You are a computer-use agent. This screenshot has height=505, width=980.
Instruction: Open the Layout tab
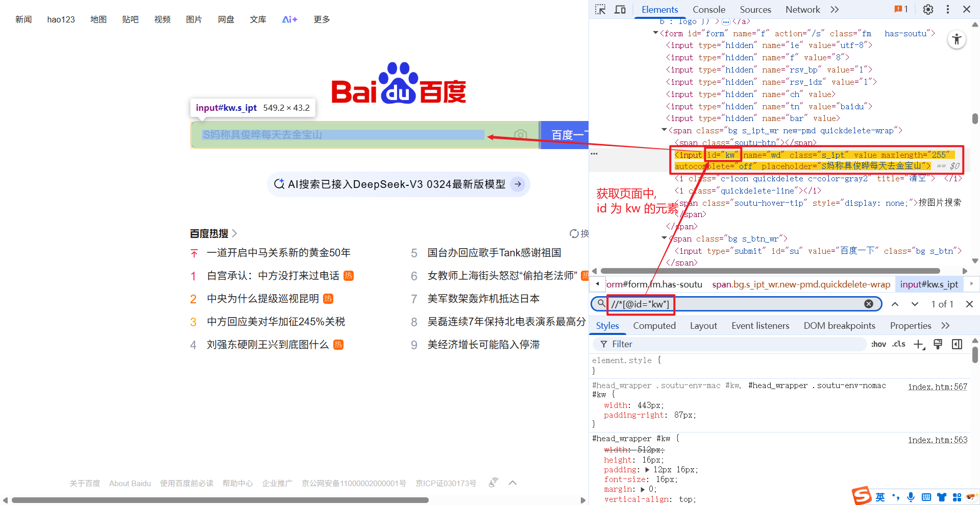[703, 325]
